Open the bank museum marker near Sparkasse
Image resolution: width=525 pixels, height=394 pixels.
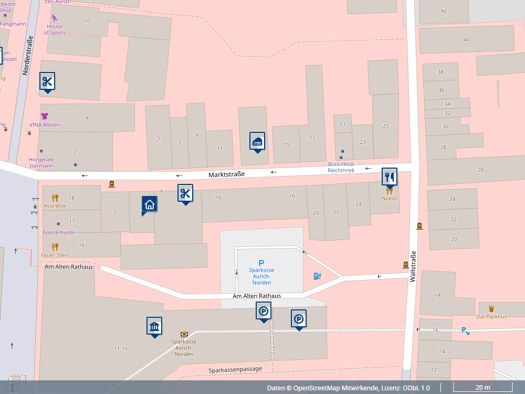(x=154, y=327)
